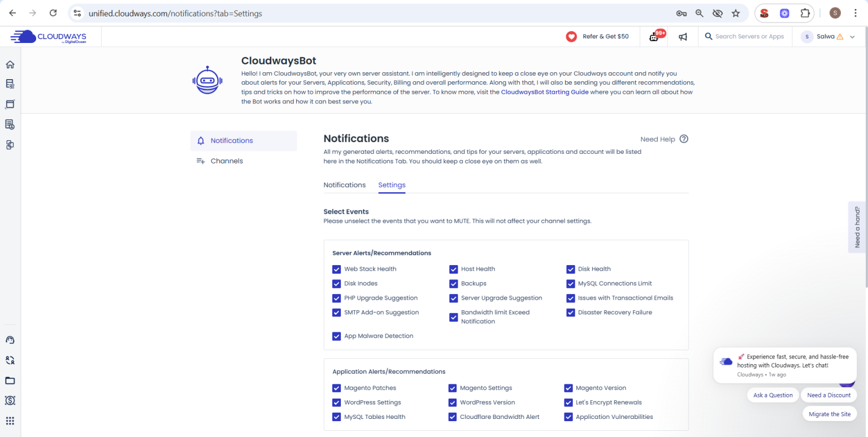Click the Need Help question mark icon
This screenshot has height=437, width=868.
(684, 139)
